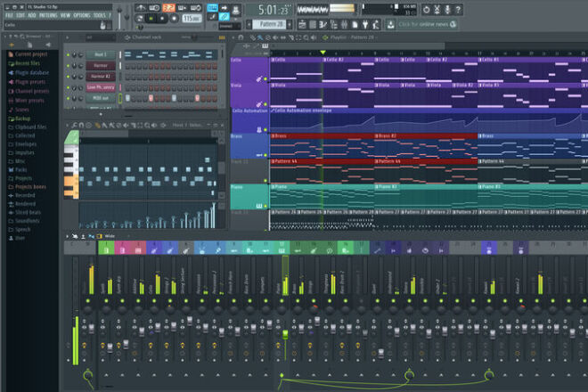The width and height of the screenshot is (588, 392).
Task: Toggle the blue link/multilink icon
Action: pyautogui.click(x=224, y=17)
